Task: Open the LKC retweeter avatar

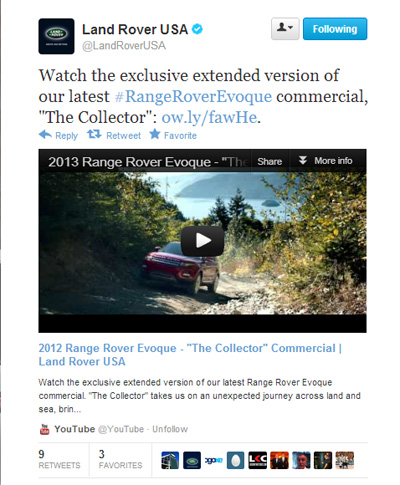Action: click(258, 460)
